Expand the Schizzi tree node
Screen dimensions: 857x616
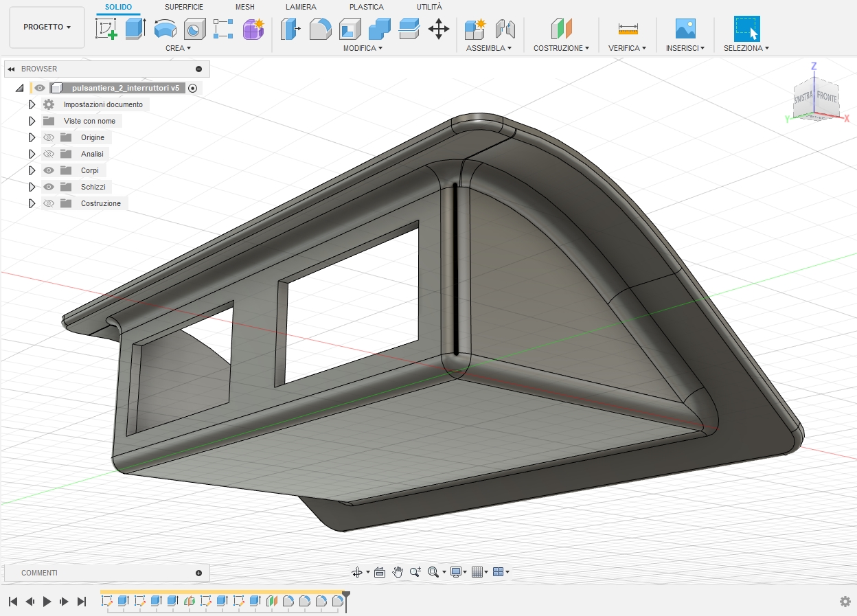click(x=32, y=187)
